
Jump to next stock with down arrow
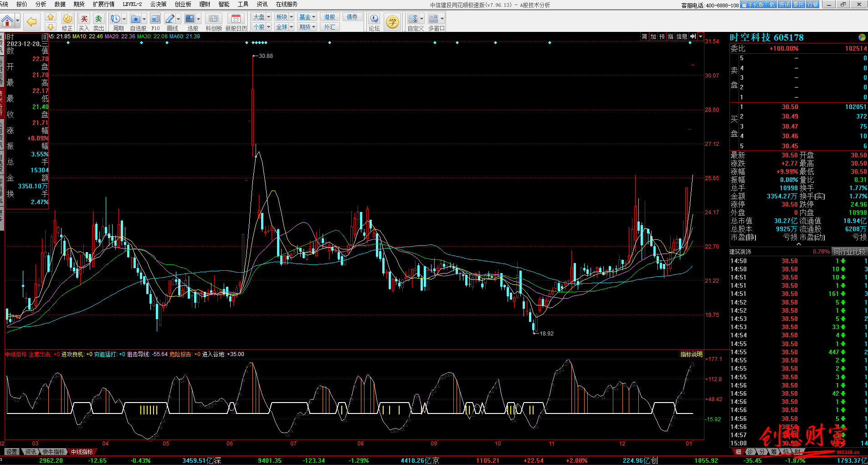51,27
